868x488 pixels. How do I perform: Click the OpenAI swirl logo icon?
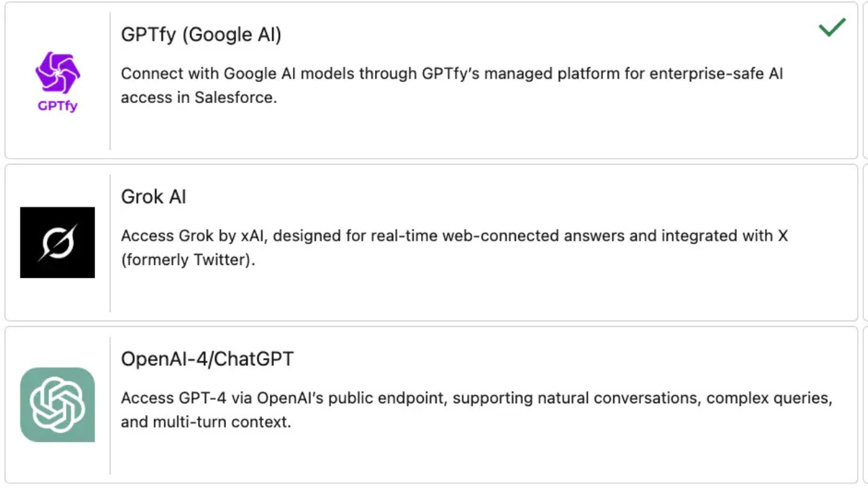(x=58, y=404)
